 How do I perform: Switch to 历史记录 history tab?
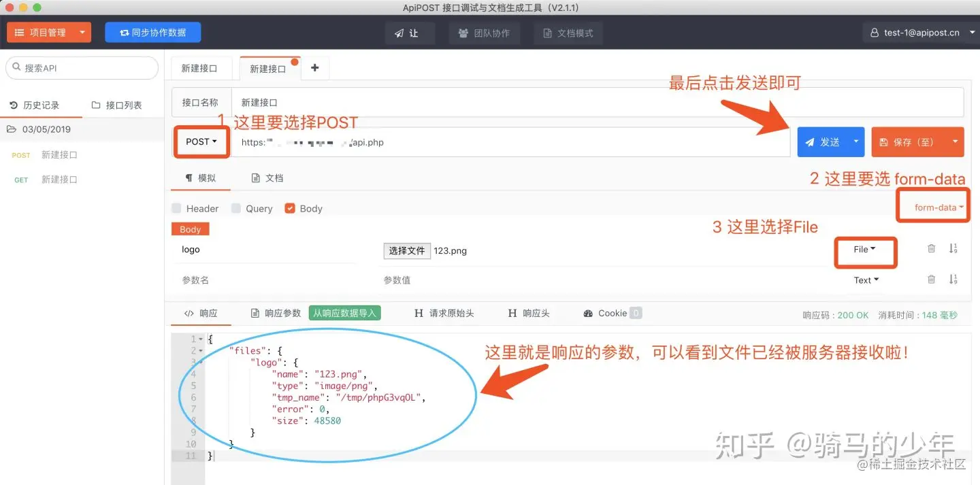point(35,105)
